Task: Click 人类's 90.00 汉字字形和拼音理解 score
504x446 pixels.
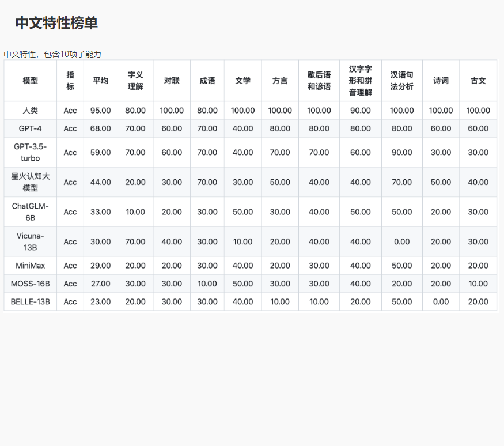Action: coord(361,110)
